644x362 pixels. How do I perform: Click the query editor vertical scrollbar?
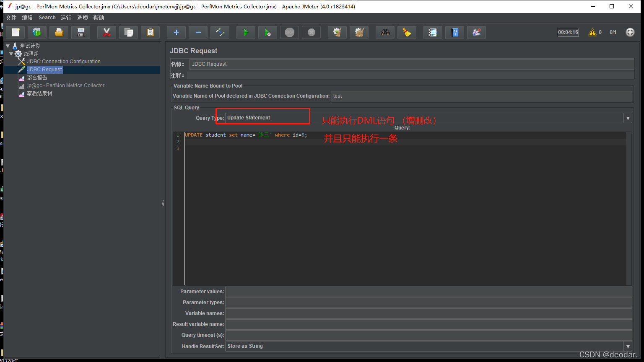[x=628, y=209]
